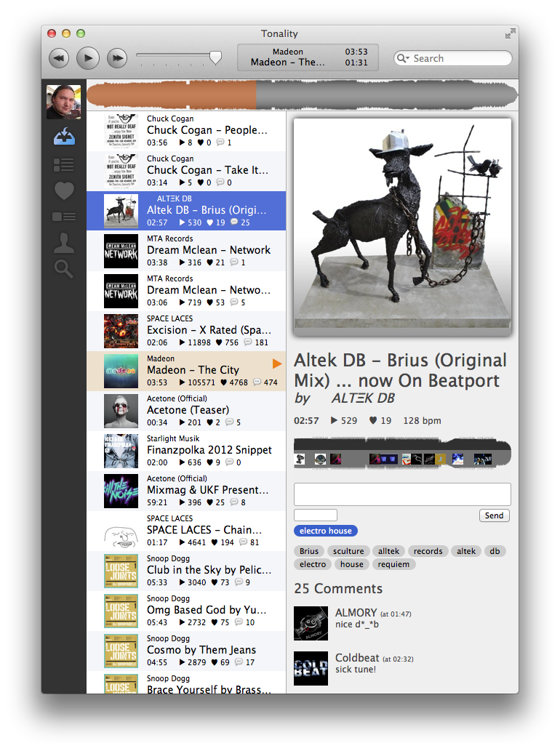
Task: Open Coldbeat commenter avatar
Action: tap(311, 668)
